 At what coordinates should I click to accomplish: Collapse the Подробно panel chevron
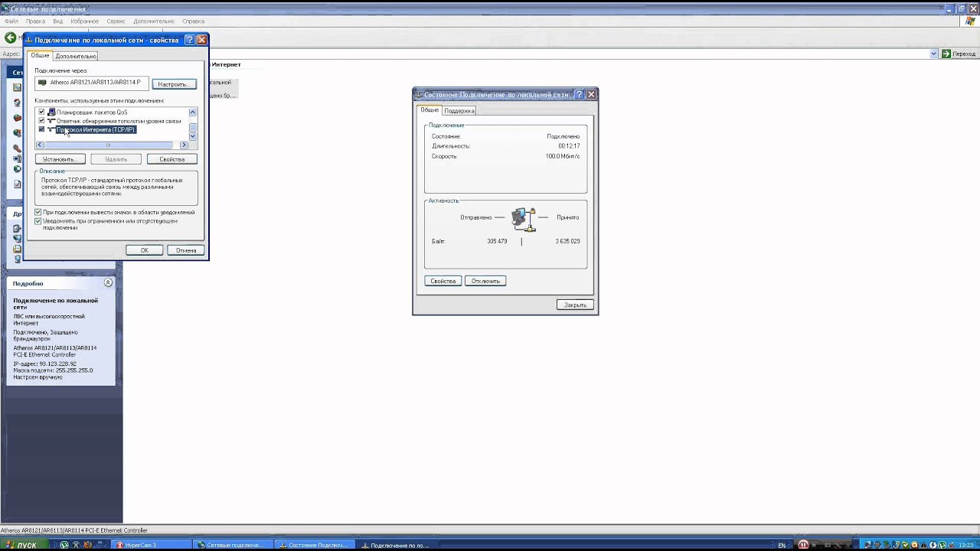click(x=108, y=282)
